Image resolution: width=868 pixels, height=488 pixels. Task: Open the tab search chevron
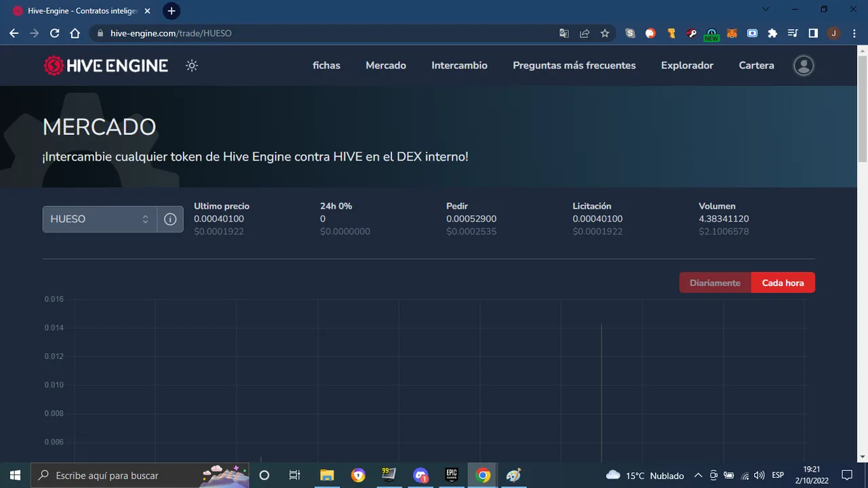tap(766, 9)
